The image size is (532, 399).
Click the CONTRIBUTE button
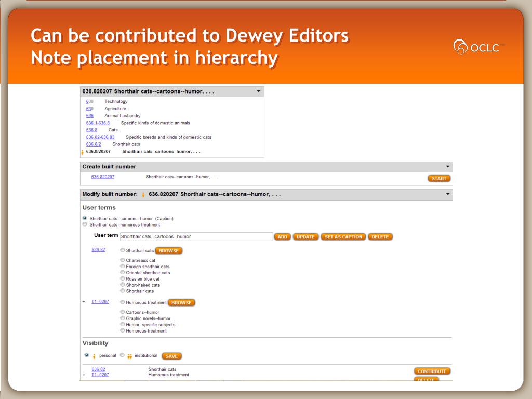coord(432,371)
